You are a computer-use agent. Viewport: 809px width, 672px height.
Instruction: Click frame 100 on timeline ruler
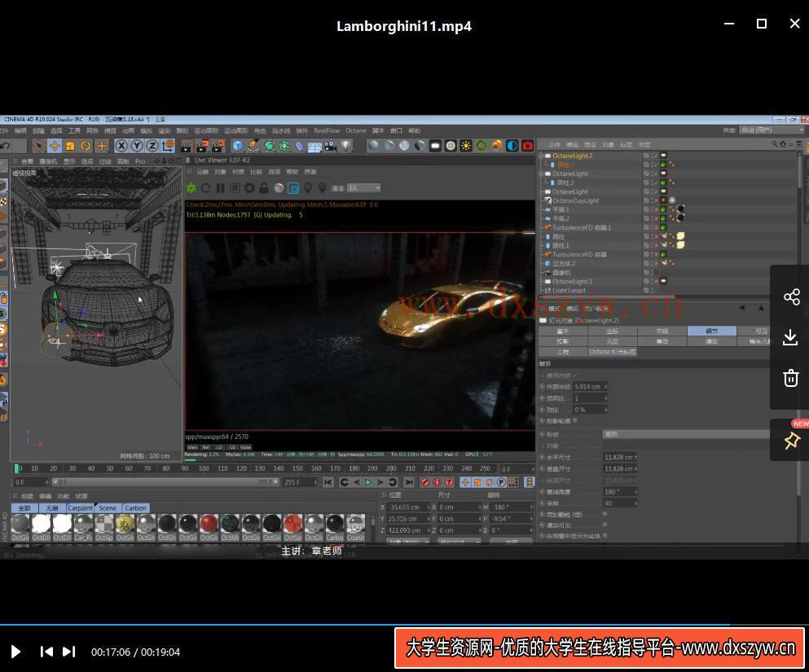point(204,469)
